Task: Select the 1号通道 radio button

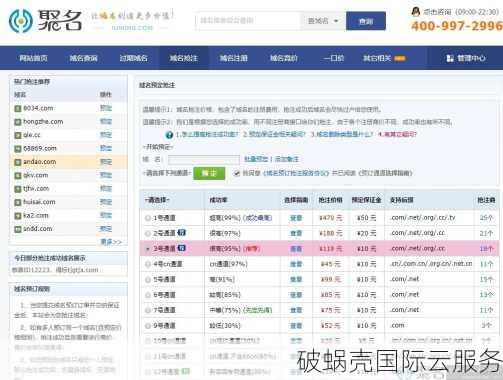Action: [147, 218]
